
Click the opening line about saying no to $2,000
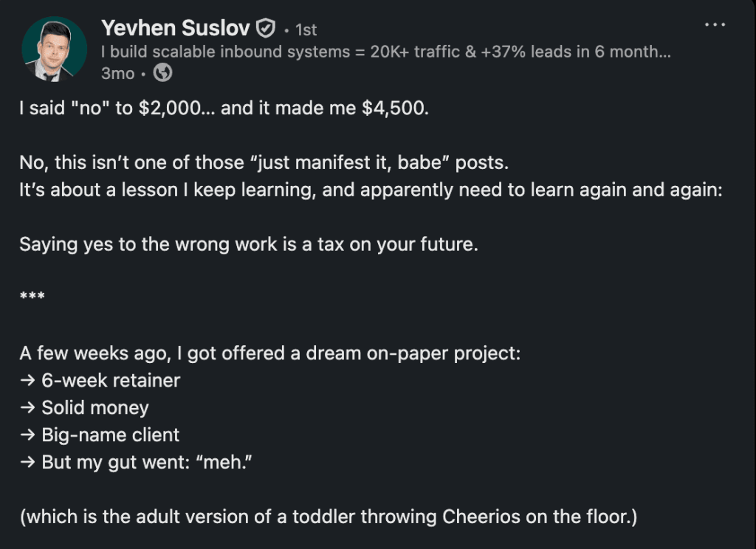[224, 108]
